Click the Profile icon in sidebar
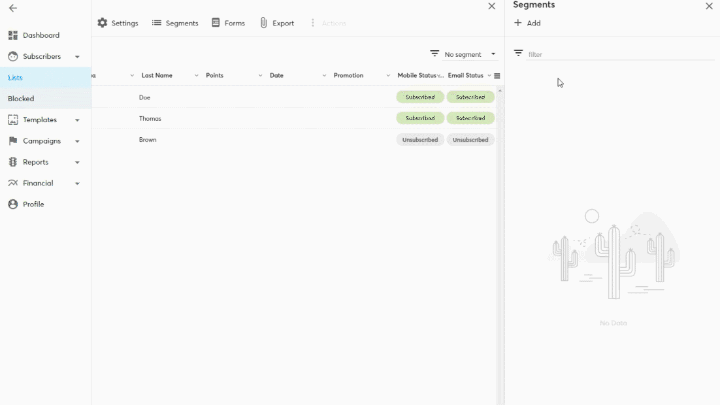 click(13, 204)
